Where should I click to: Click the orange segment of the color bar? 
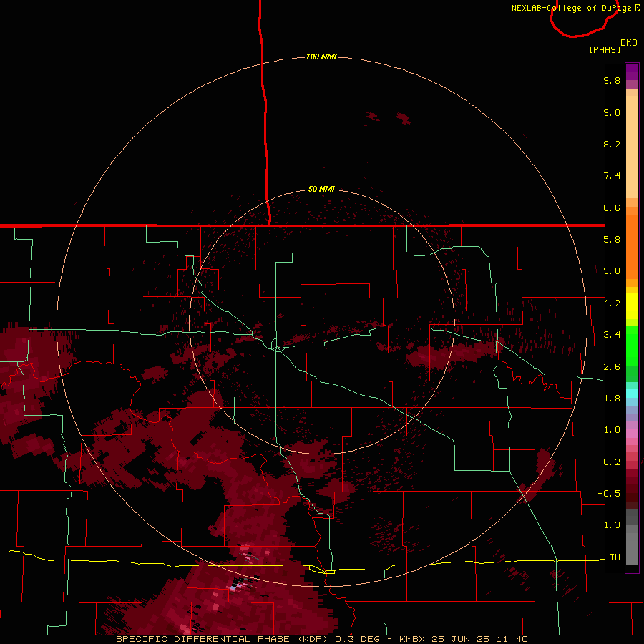pos(632,246)
